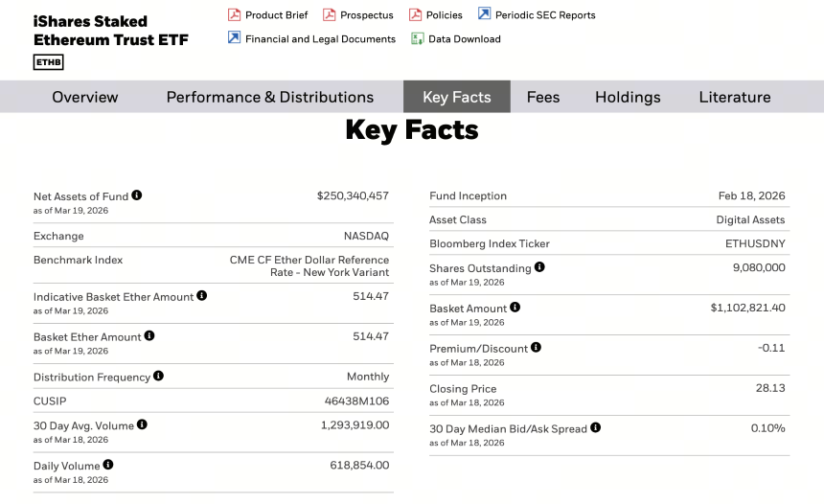The height and width of the screenshot is (504, 824).
Task: Click the Key Facts page heading
Action: tap(412, 129)
